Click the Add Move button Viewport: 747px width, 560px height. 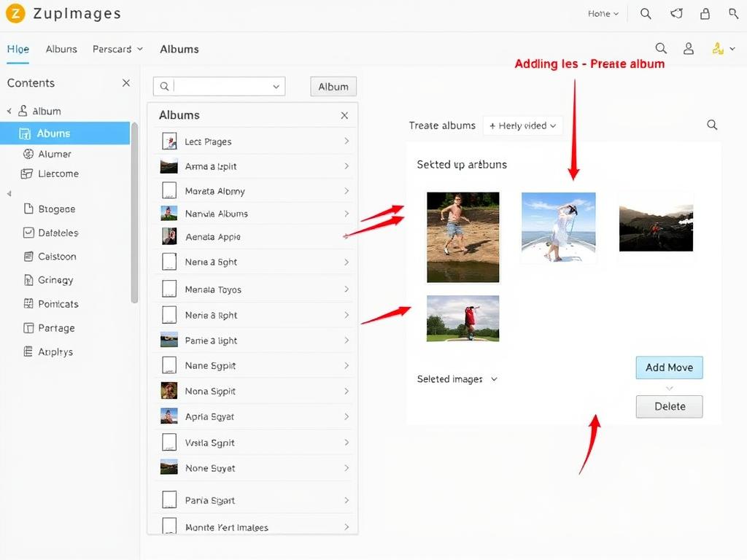(670, 367)
